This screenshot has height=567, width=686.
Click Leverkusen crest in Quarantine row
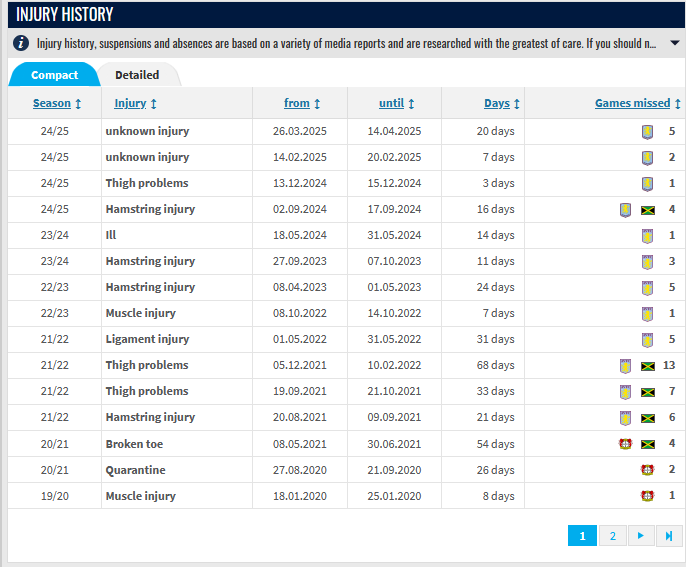(648, 470)
